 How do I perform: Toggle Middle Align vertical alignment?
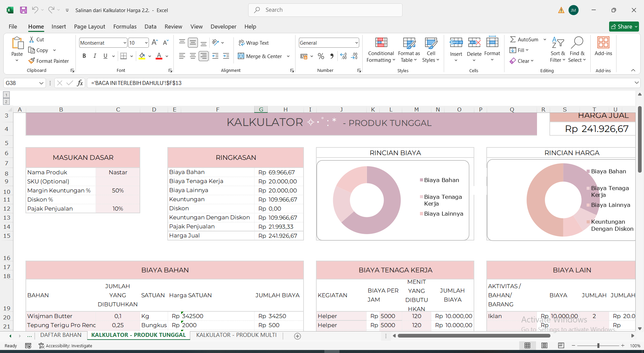point(193,43)
